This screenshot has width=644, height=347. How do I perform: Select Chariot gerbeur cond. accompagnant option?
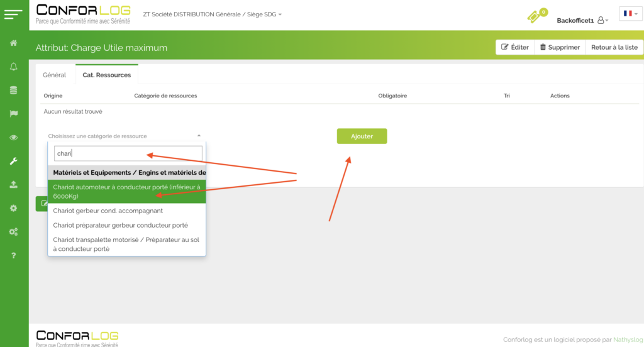point(108,211)
